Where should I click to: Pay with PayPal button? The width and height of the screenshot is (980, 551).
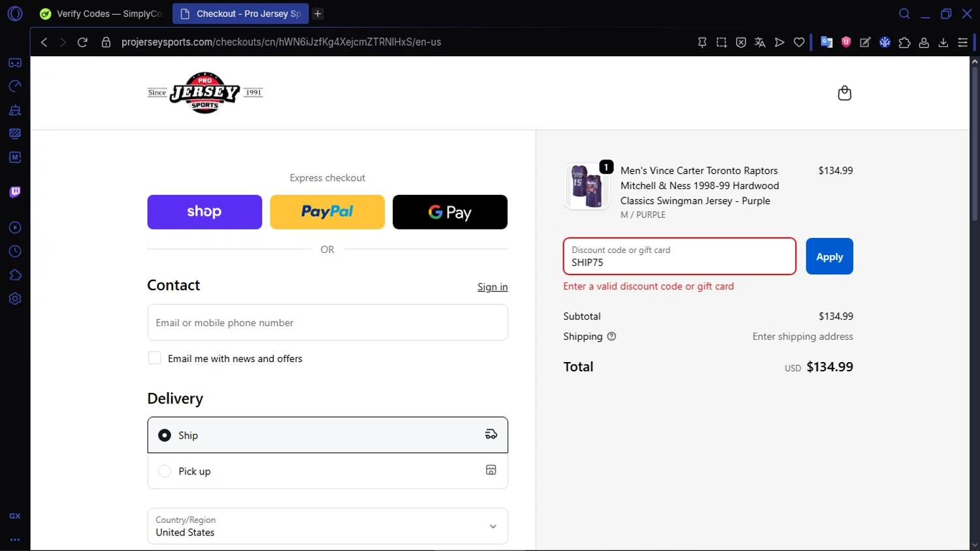(327, 212)
